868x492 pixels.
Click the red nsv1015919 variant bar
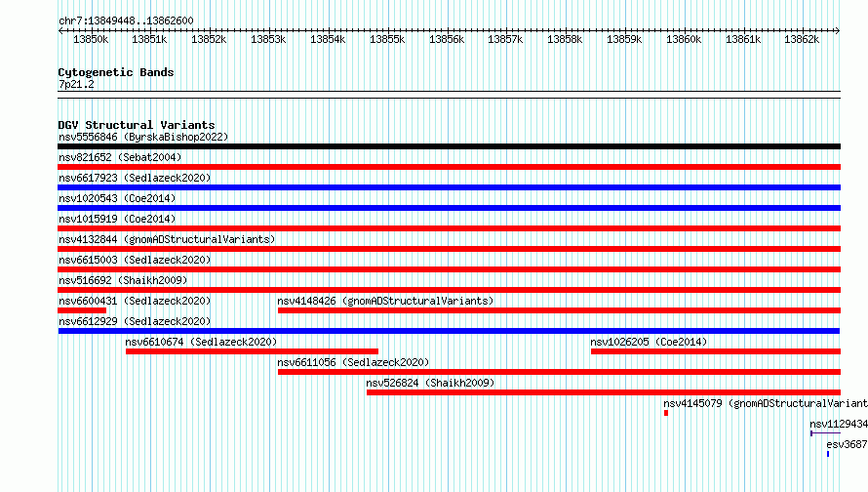click(x=449, y=228)
